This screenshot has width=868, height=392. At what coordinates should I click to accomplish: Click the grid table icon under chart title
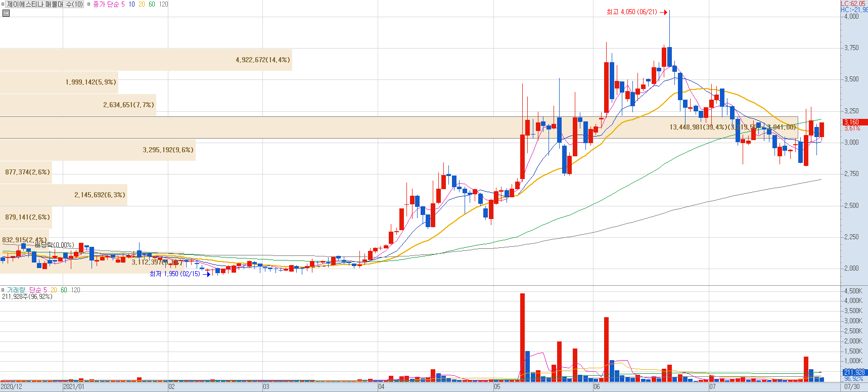tap(6, 13)
